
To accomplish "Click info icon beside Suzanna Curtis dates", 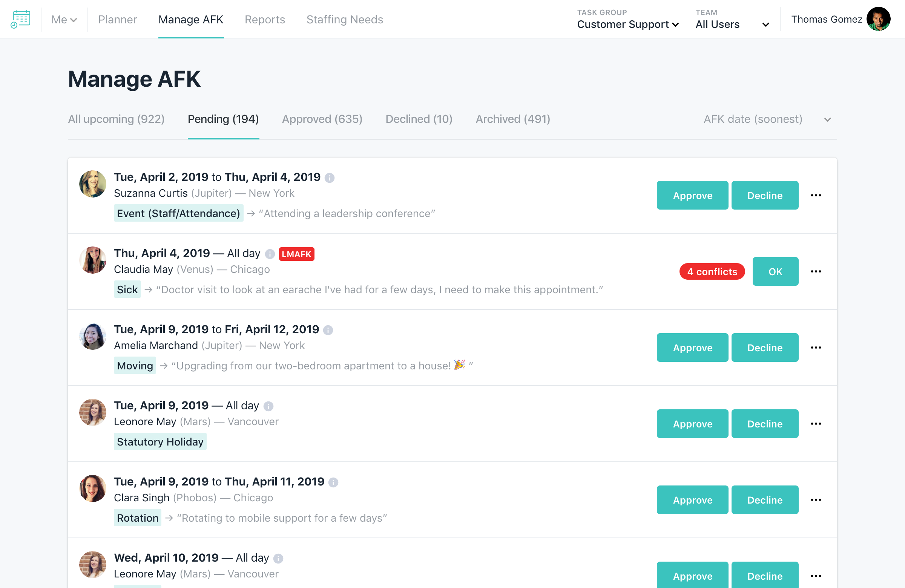I will (x=329, y=178).
